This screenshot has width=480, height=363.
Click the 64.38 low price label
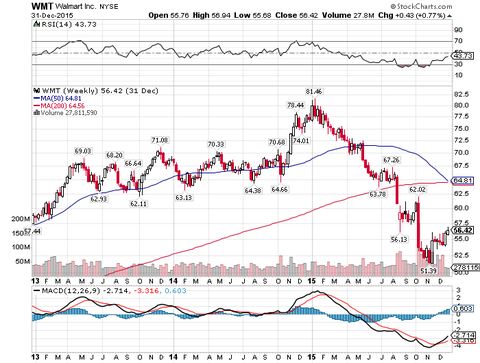click(253, 191)
